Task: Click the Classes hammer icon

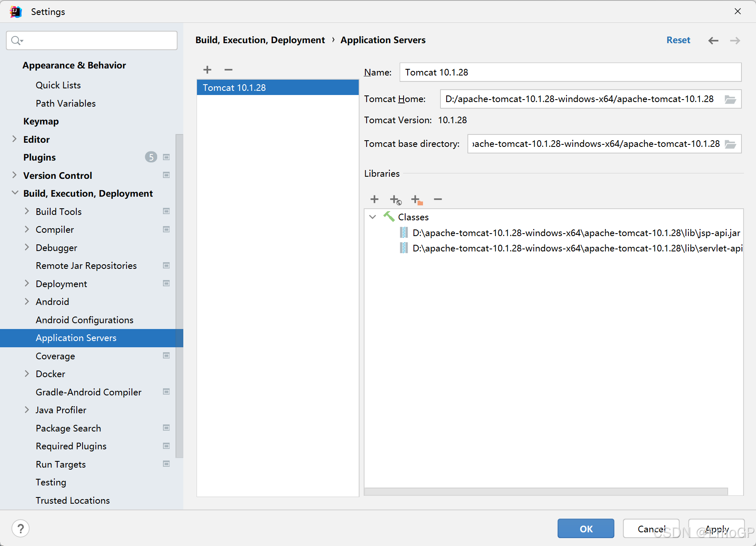Action: tap(389, 217)
